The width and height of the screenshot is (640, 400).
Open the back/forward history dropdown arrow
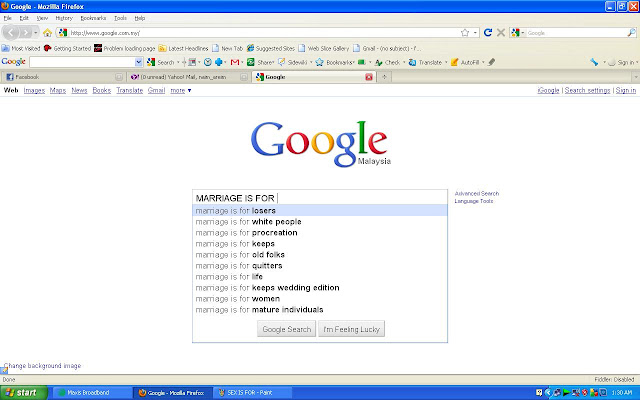point(36,33)
